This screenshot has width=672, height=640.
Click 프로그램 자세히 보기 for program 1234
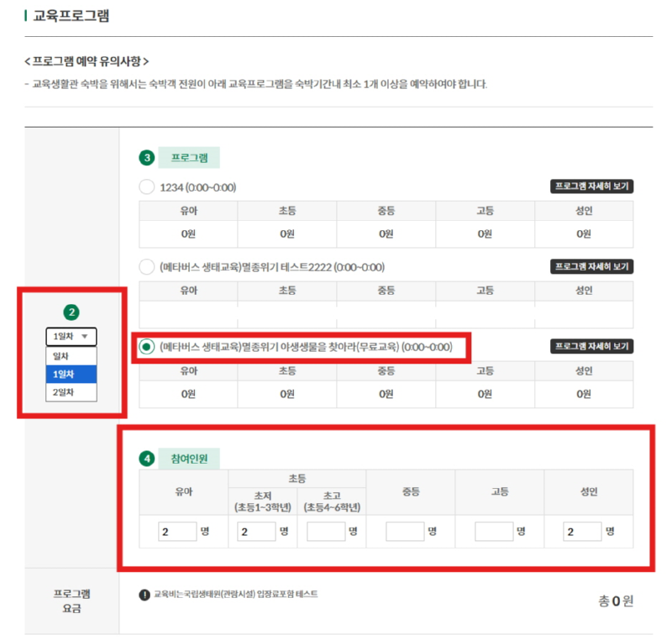pos(591,186)
